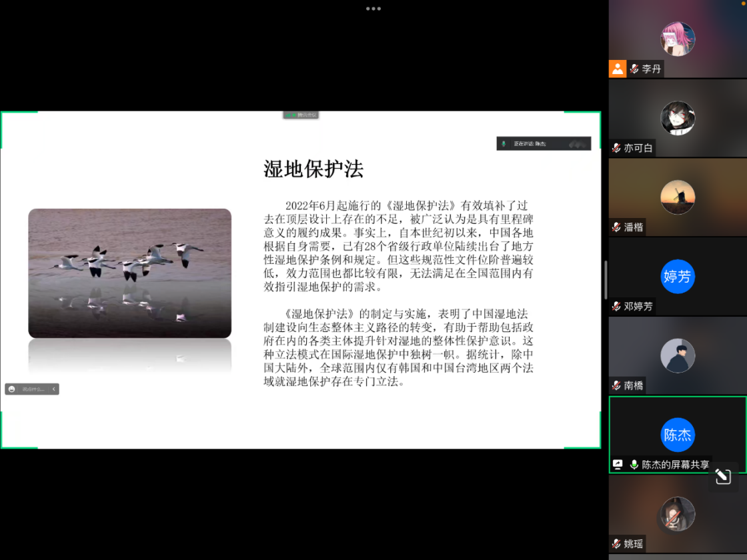
Task: Collapse the chat input bar arrow
Action: (54, 389)
